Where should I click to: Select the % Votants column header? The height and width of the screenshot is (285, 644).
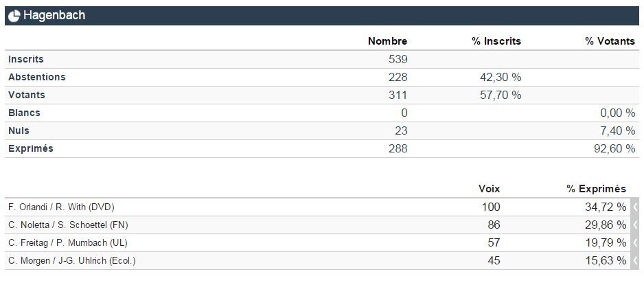[x=610, y=41]
